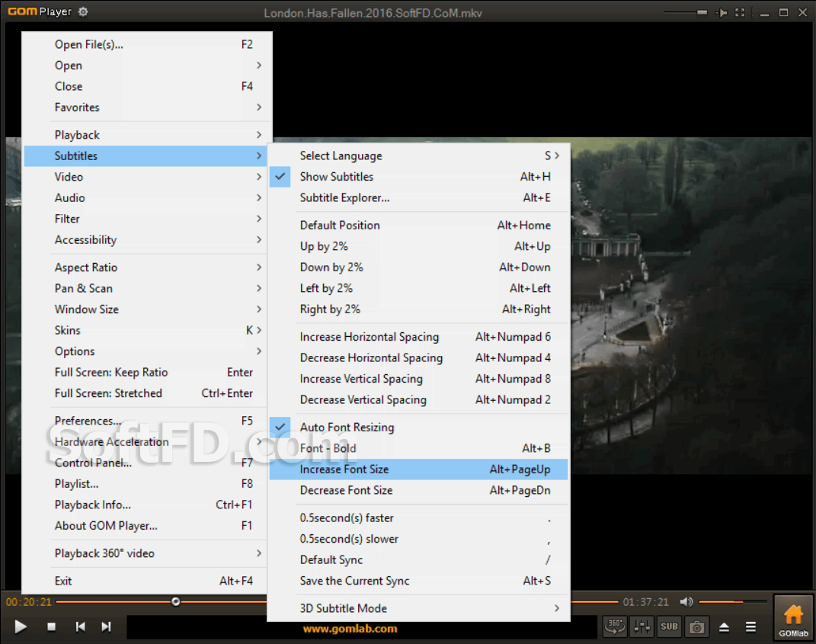Open the GOMlab home icon
Screen dimensions: 816x644
[x=794, y=618]
